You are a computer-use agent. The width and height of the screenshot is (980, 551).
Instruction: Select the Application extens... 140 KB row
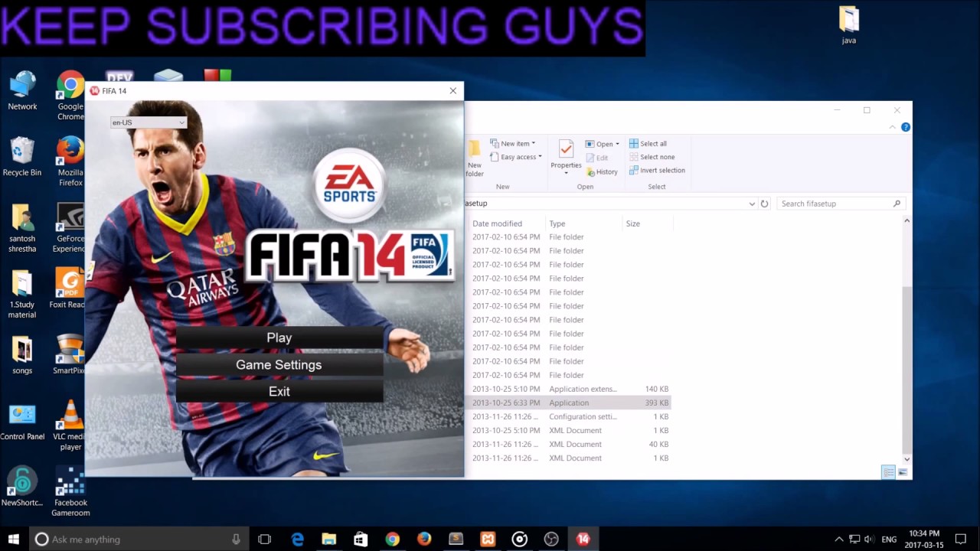tap(568, 389)
